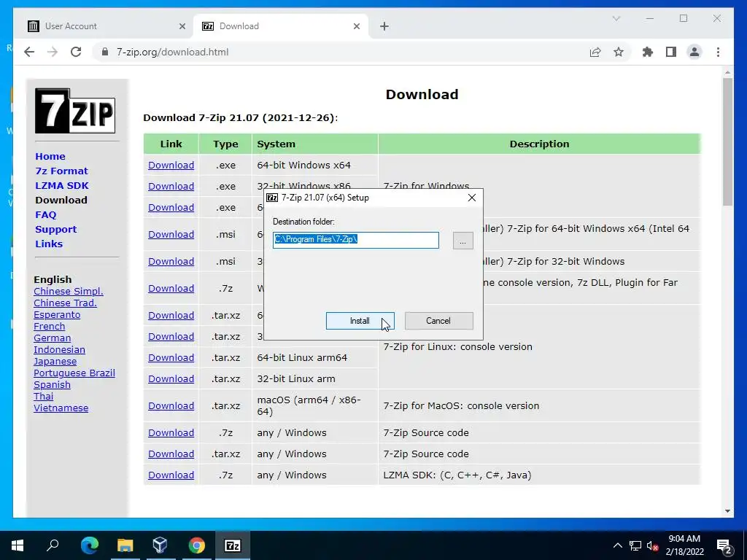This screenshot has width=747, height=560.
Task: Close the Download tab
Action: 356,26
